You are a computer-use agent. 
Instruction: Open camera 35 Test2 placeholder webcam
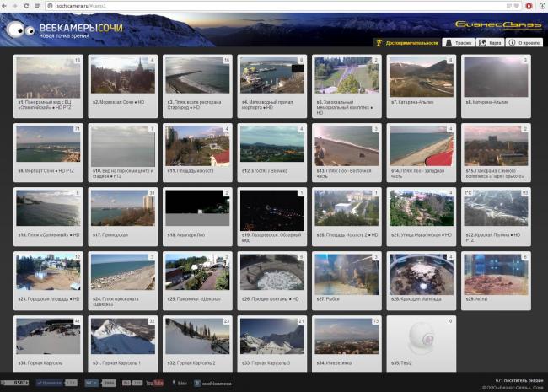pos(422,344)
